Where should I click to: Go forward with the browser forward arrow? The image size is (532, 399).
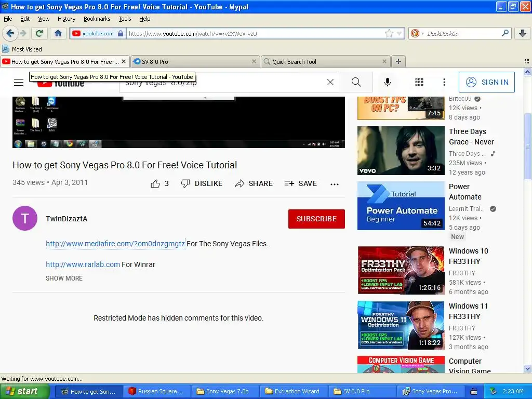[23, 33]
